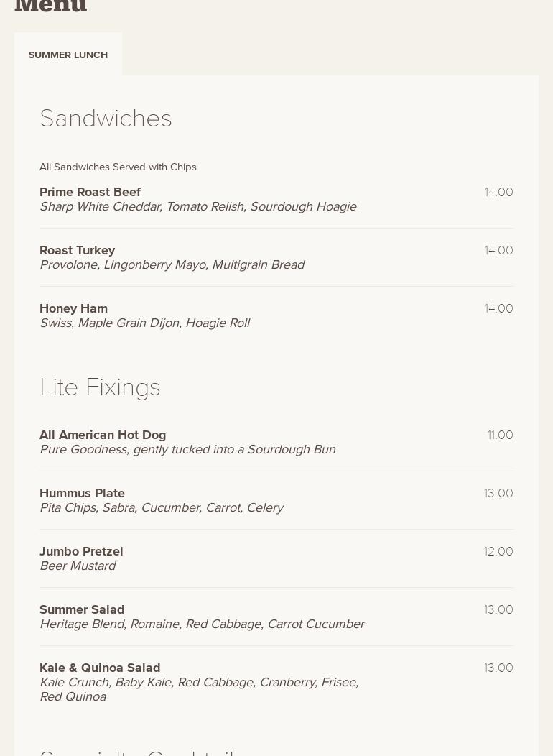Image resolution: width=553 pixels, height=756 pixels.
Task: Click the Provolone, Lingonberry Mayo description
Action: tap(172, 265)
